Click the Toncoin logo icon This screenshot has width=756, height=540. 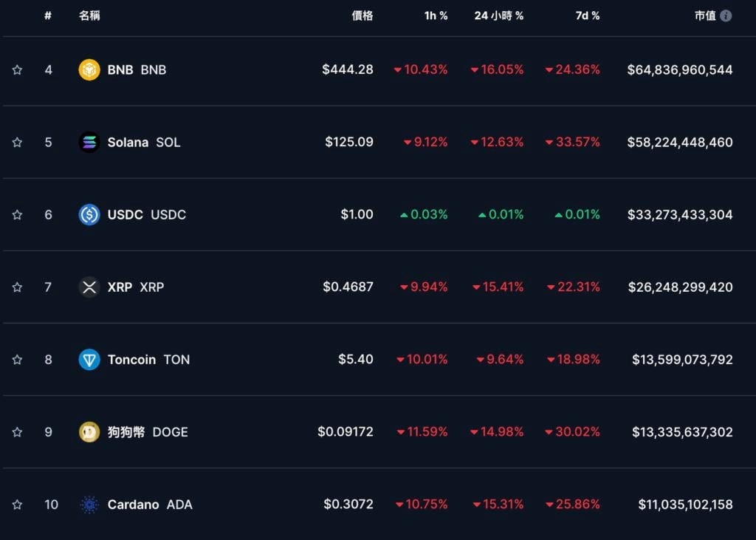click(x=89, y=360)
